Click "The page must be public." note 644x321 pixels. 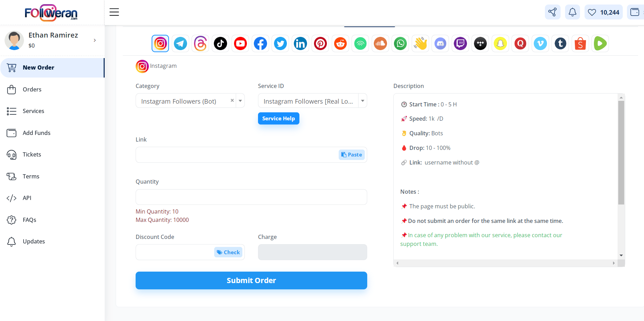(438, 206)
